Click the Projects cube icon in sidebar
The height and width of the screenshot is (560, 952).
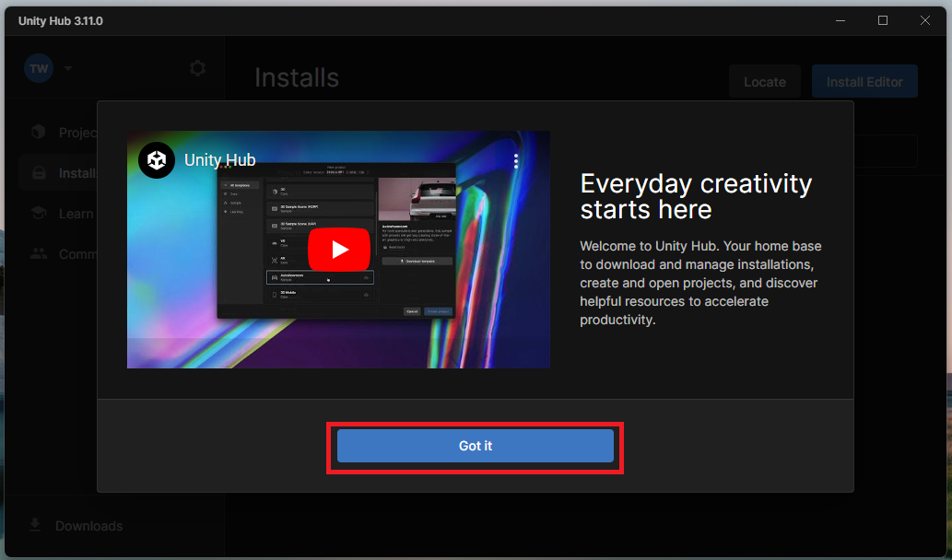[x=38, y=133]
